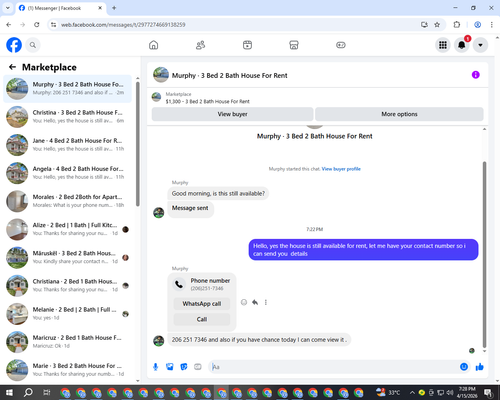This screenshot has width=500, height=400.
Task: Select the Messenger | Facebook tab
Action: (x=60, y=8)
